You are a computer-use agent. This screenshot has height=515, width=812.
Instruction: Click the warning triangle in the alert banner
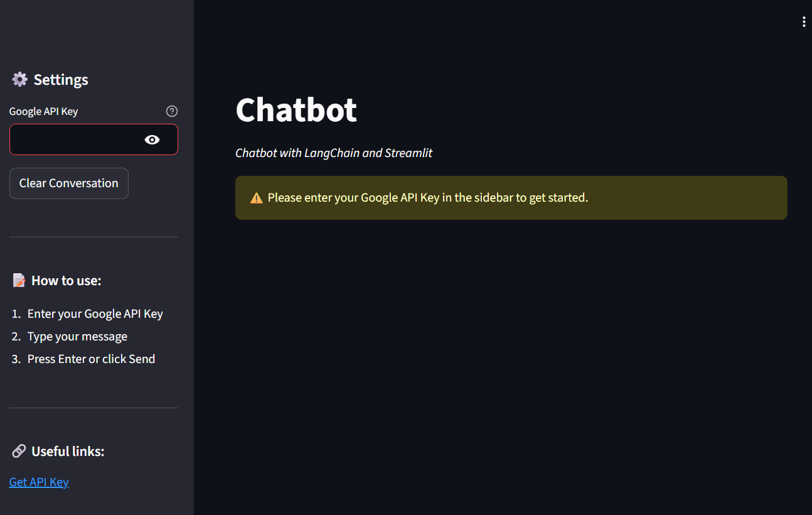(256, 197)
